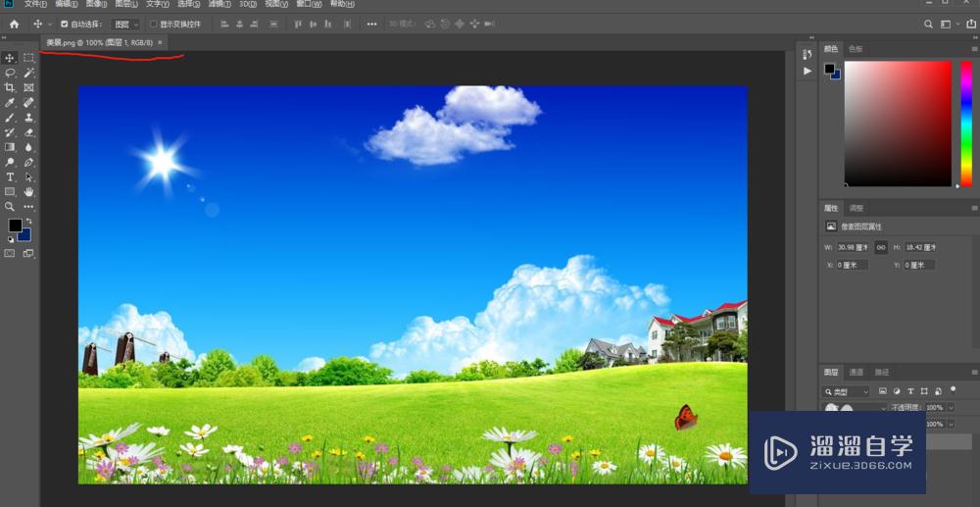Toggle the layer filtering on/off switch
The image size is (980, 507).
coord(954,389)
